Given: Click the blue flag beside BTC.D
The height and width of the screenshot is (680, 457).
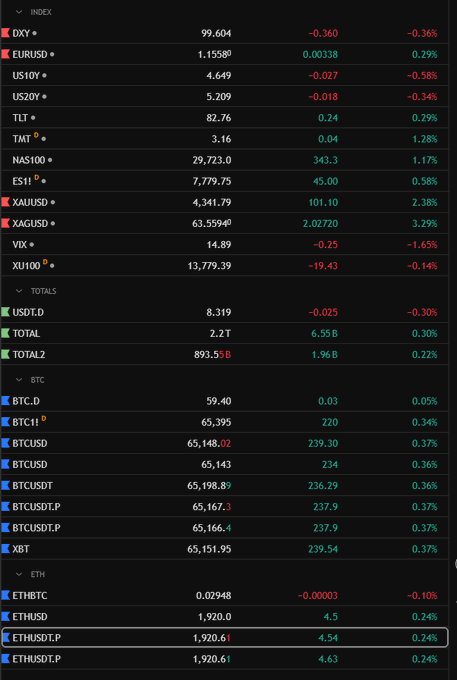Looking at the screenshot, I should 6,401.
